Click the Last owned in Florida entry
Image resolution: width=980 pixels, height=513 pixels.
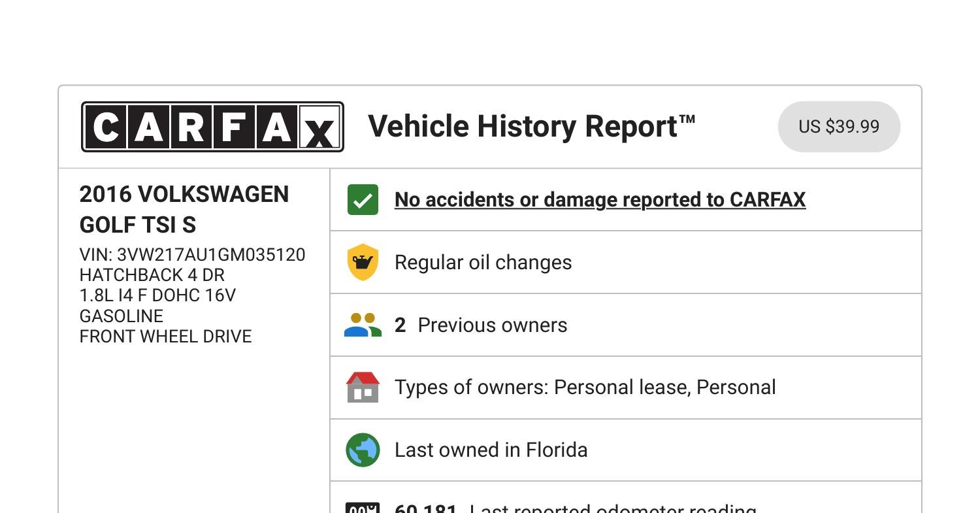(x=491, y=450)
